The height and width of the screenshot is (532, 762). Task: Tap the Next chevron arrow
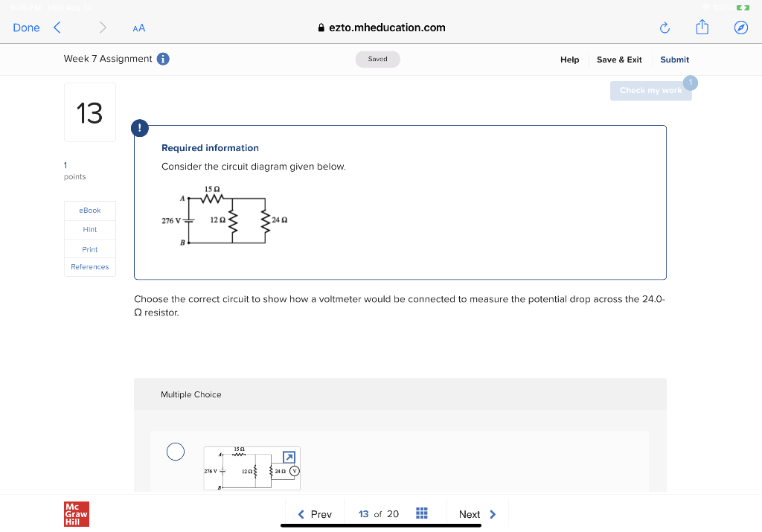(x=492, y=513)
